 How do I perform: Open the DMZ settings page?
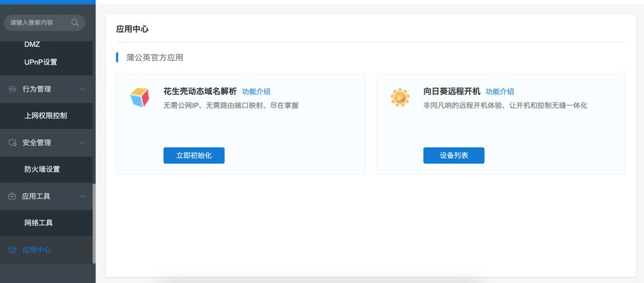pos(32,44)
